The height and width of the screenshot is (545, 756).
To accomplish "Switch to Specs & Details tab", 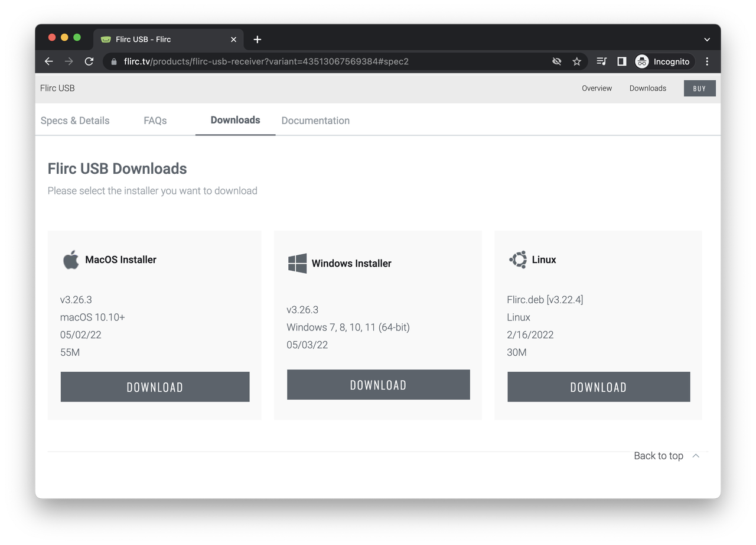I will [75, 121].
